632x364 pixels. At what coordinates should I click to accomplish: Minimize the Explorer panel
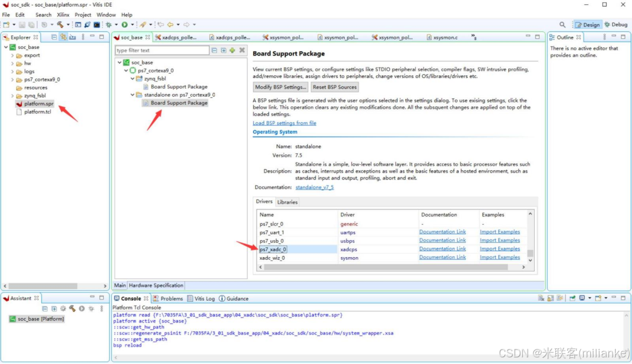[92, 37]
